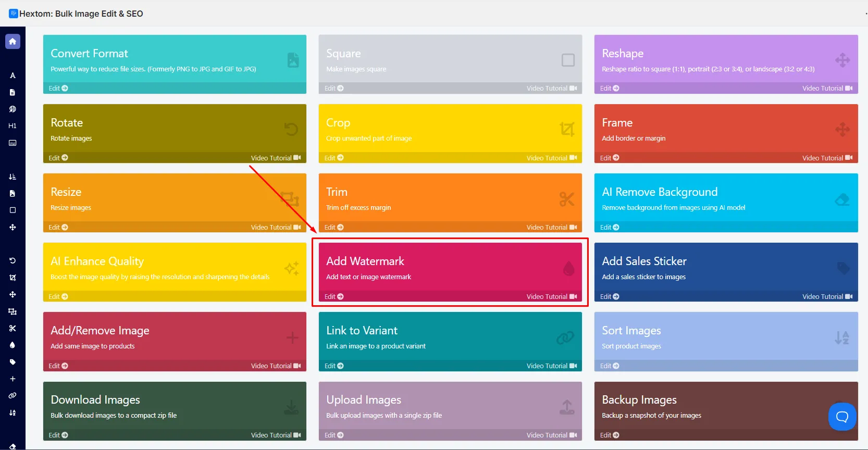Click Edit on the AI Remove Background card
868x450 pixels.
610,227
